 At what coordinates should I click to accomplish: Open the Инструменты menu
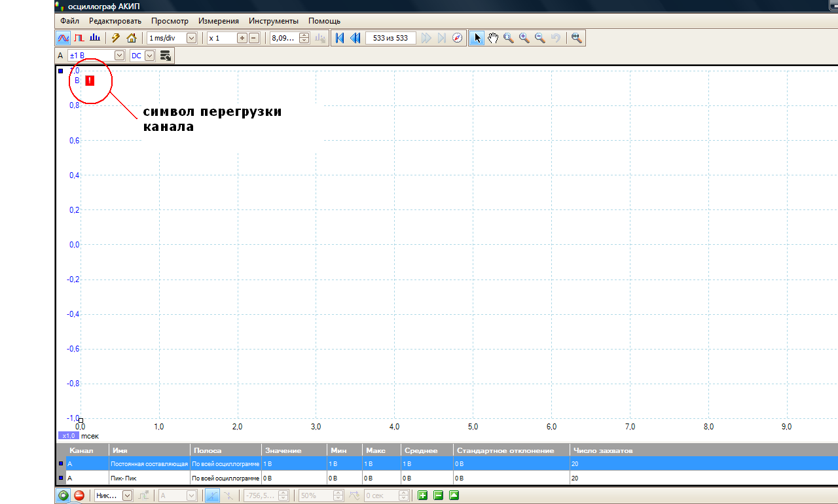(274, 21)
